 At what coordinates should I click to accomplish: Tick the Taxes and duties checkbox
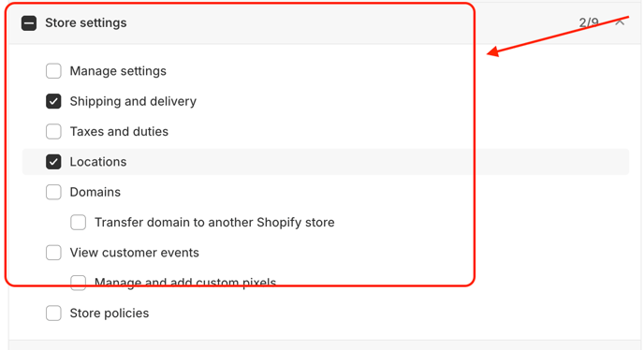pyautogui.click(x=53, y=131)
